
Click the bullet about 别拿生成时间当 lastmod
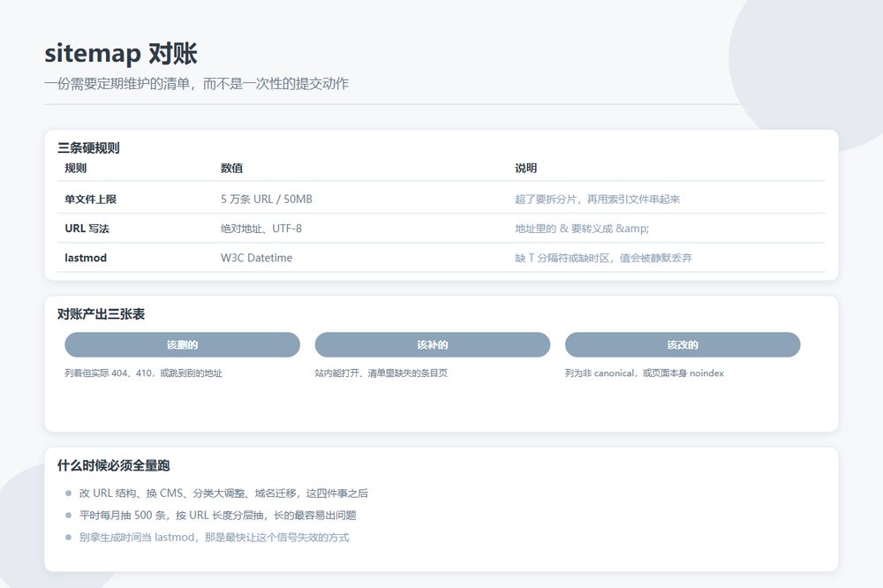click(214, 538)
